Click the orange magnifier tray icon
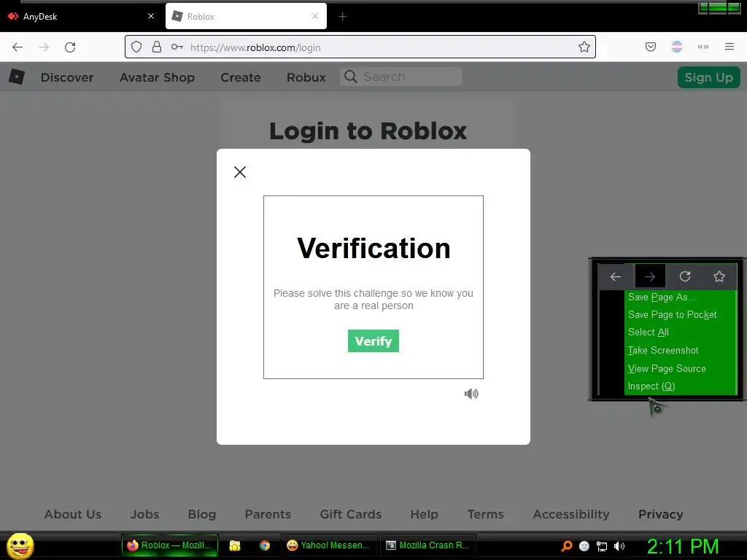The width and height of the screenshot is (747, 560). coord(566,546)
